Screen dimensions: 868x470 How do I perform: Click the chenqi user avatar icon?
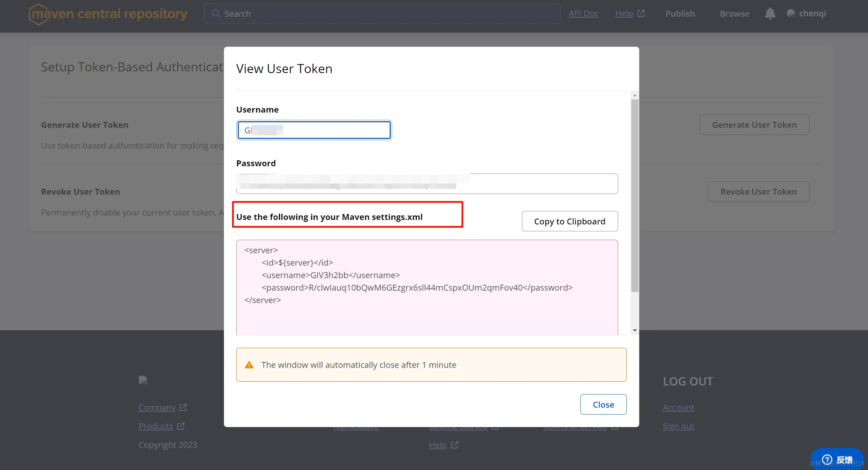pyautogui.click(x=790, y=13)
